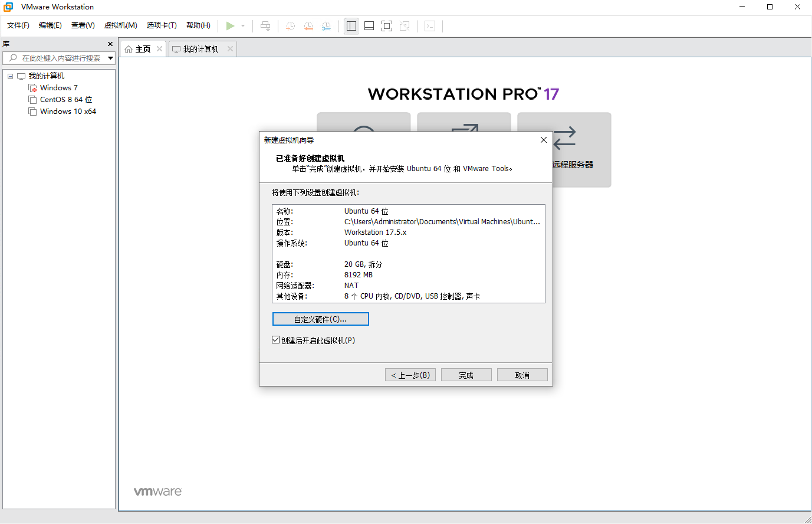The image size is (812, 524).
Task: Open the library search filter dropdown
Action: [x=110, y=58]
